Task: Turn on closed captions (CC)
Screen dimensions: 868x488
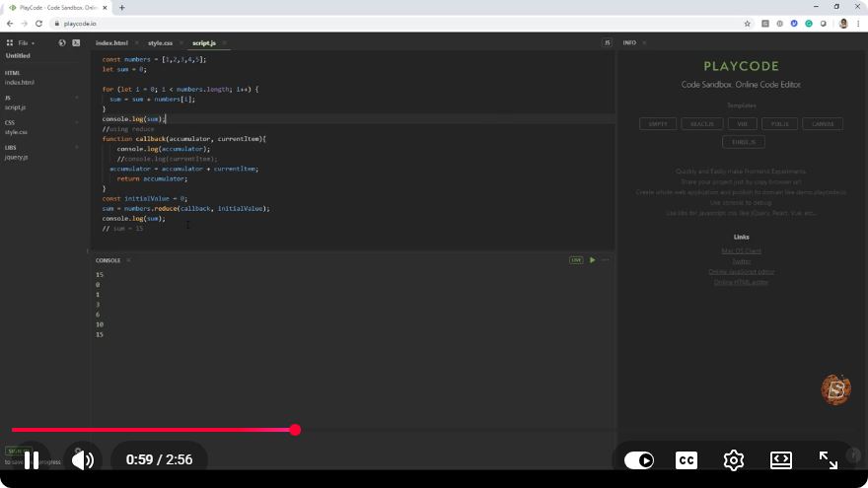Action: click(687, 460)
